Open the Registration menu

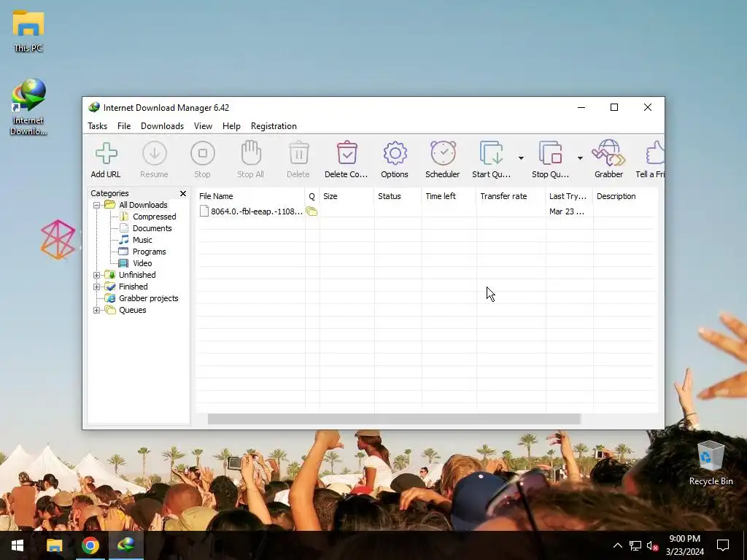[x=274, y=126]
